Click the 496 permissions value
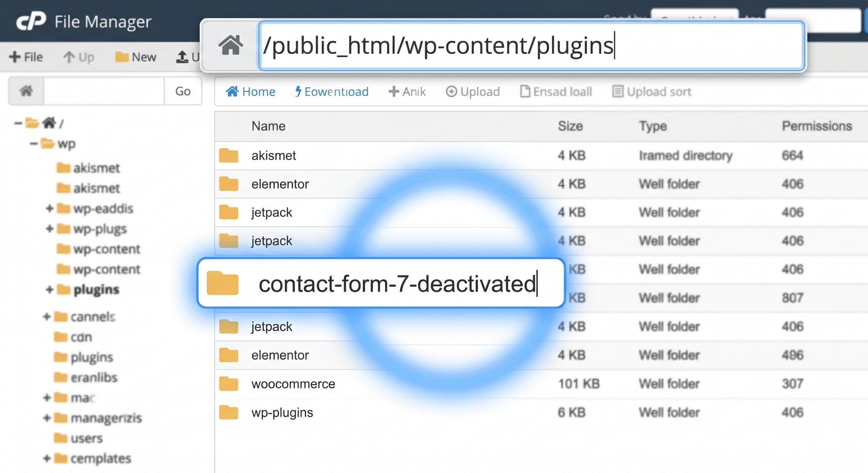Screen dimensions: 868x473 click(792, 355)
